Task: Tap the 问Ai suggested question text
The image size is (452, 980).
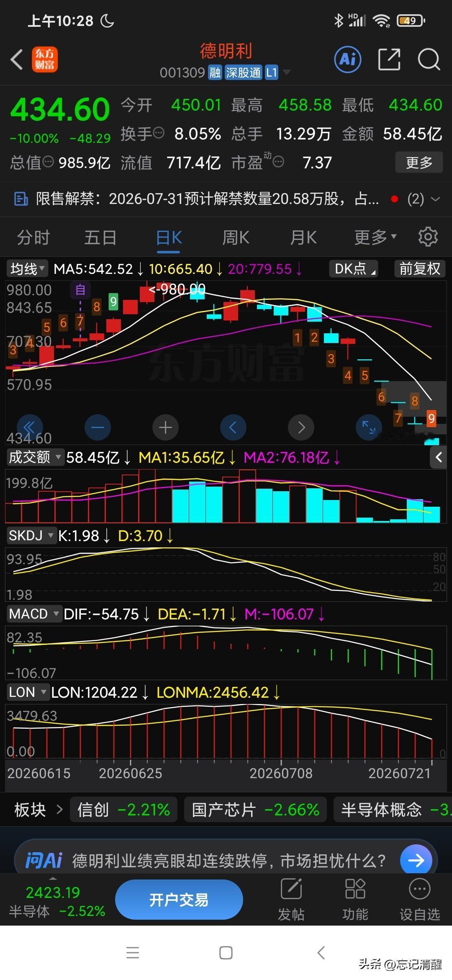Action: point(229,861)
